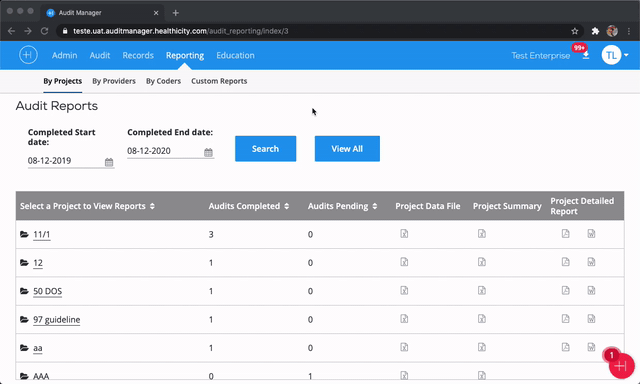Screen dimensions: 640x384
Task: Open Project Data File for 97 guideline
Action: (404, 319)
